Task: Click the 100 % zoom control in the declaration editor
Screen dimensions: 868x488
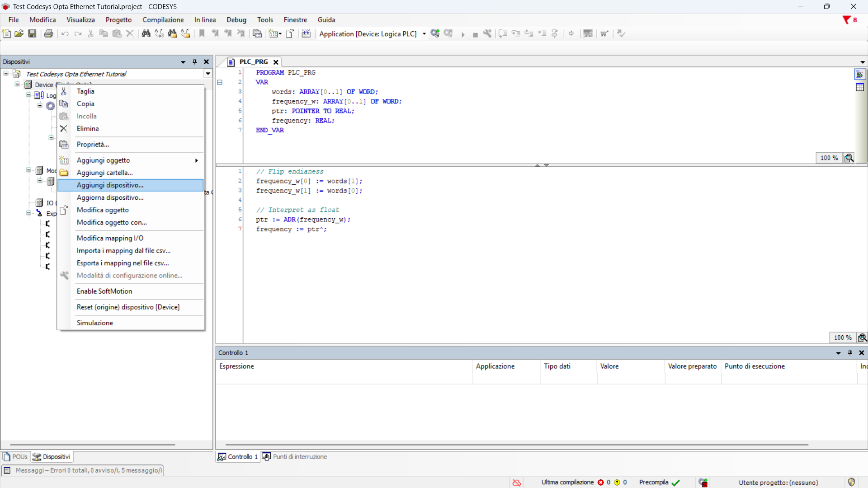Action: (829, 158)
